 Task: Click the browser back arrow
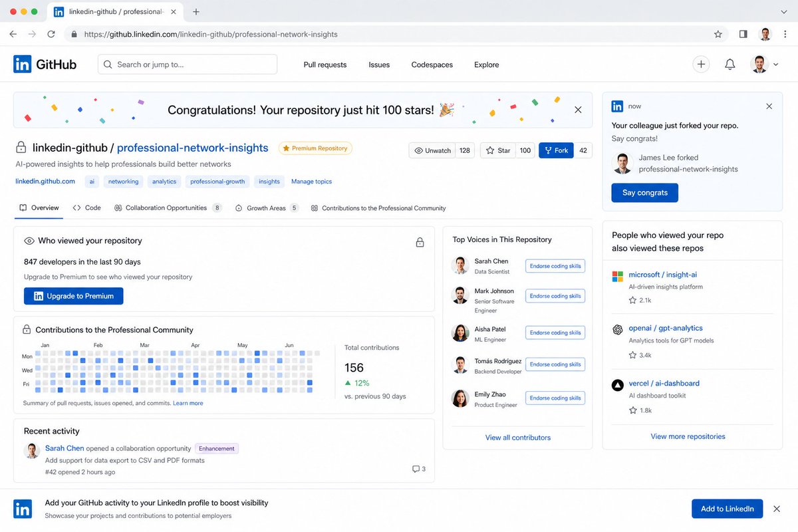tap(13, 34)
